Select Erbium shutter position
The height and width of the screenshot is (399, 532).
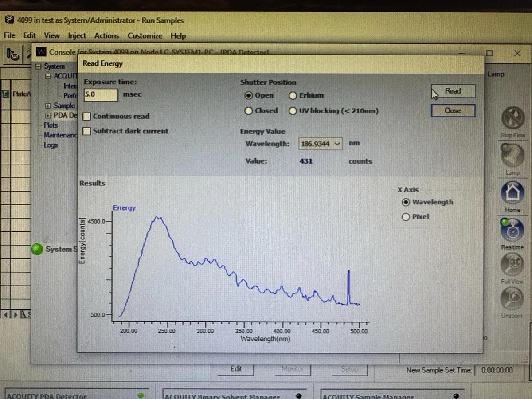pos(293,95)
